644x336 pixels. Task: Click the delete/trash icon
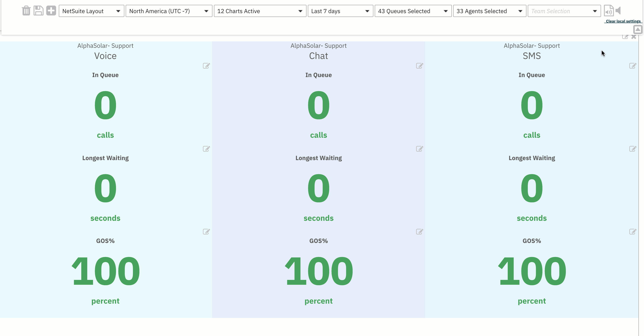(26, 11)
